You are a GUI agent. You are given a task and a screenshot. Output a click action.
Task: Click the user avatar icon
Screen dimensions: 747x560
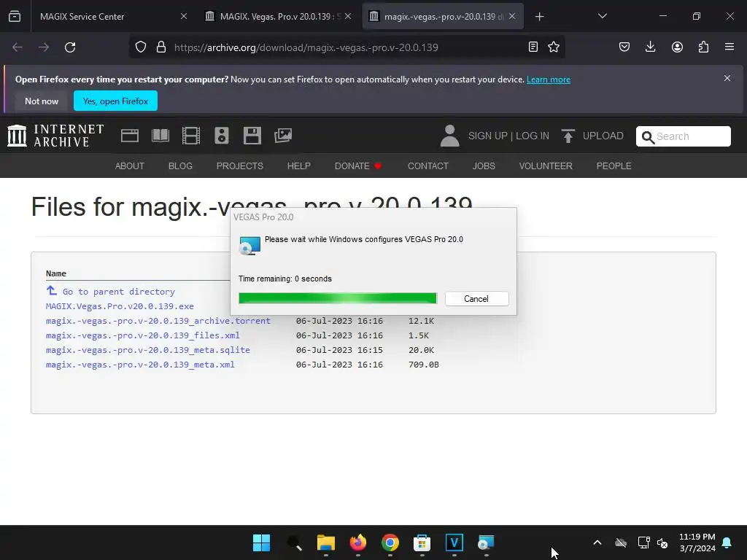click(449, 136)
